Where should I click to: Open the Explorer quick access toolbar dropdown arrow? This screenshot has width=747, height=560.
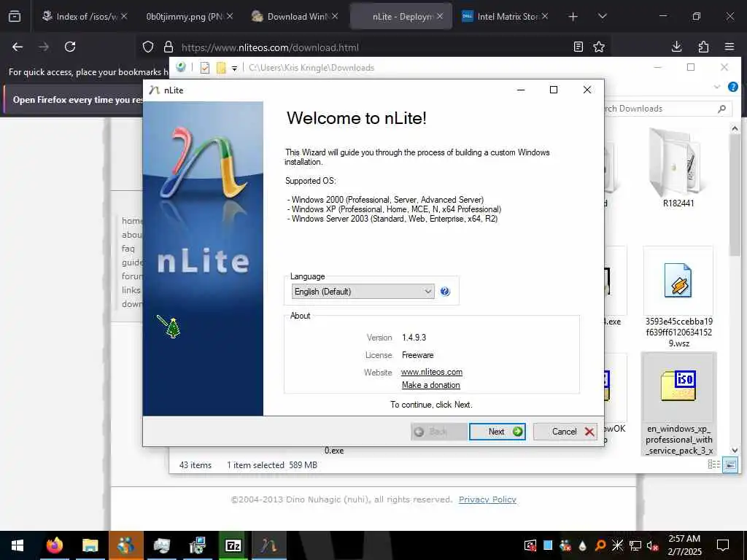coord(234,68)
